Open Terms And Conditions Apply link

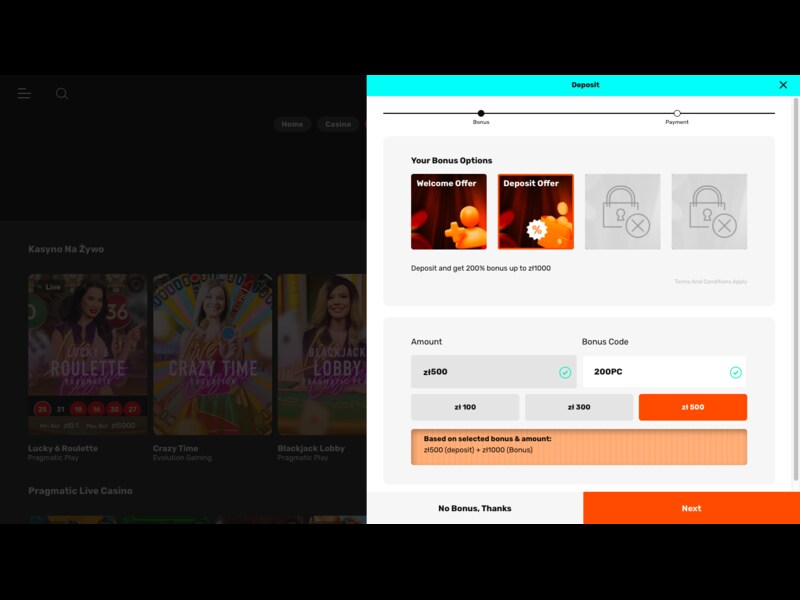(x=713, y=282)
